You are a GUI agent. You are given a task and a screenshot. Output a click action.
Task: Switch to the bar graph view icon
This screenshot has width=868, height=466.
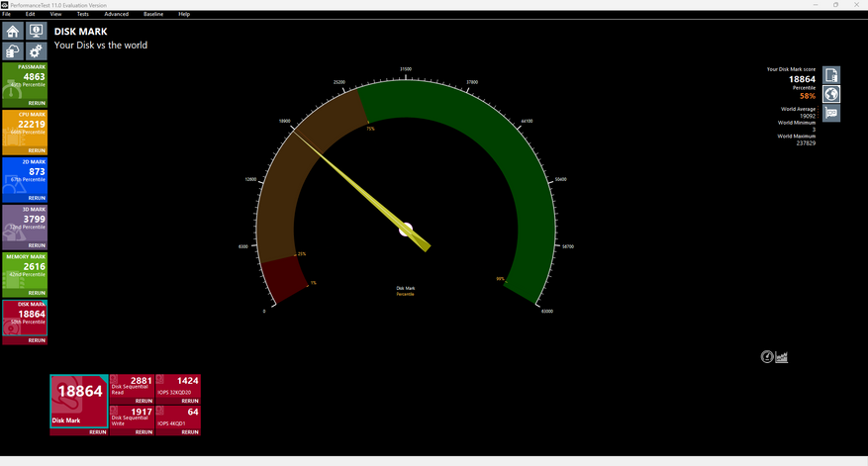781,357
